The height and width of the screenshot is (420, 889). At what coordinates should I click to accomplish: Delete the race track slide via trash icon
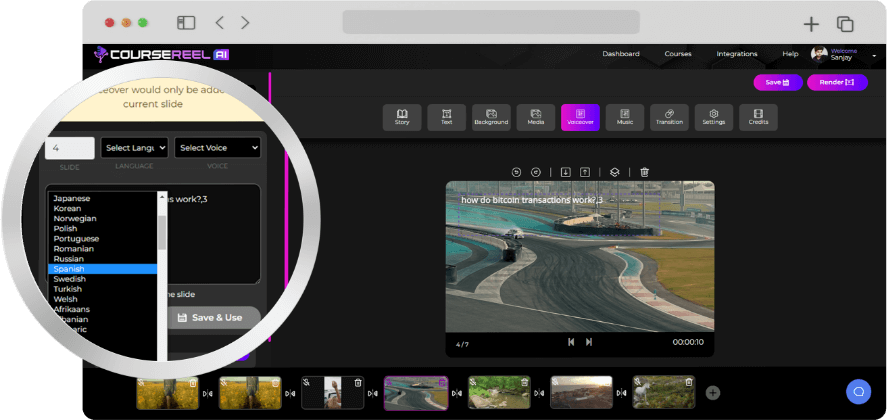click(x=442, y=383)
